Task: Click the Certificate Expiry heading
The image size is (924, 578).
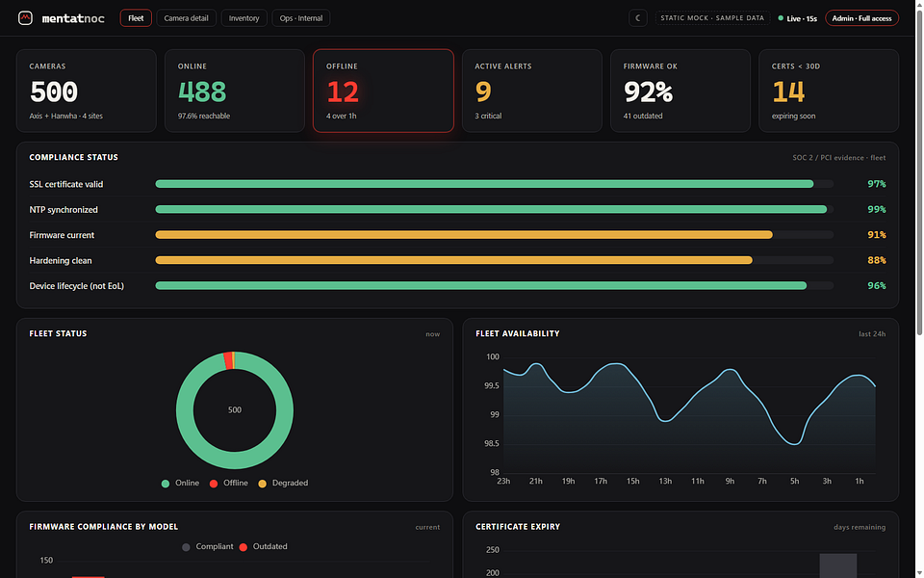Action: pyautogui.click(x=518, y=527)
